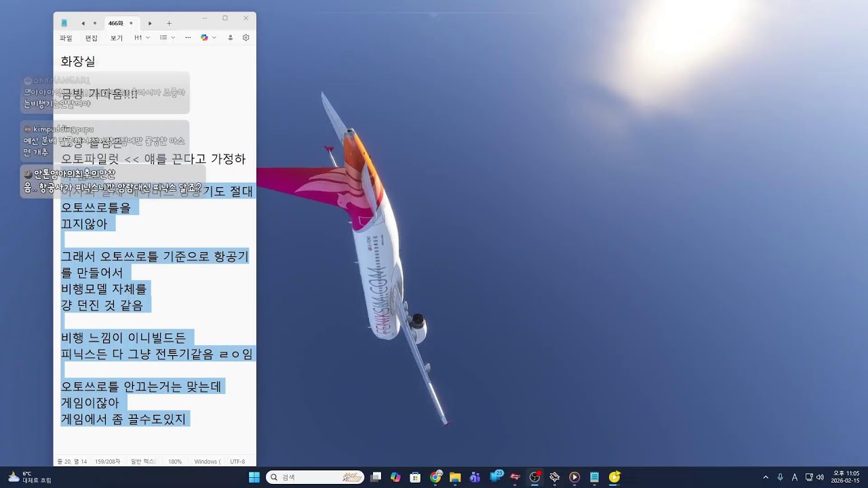The width and height of the screenshot is (868, 488).
Task: Switch to Notepad from the taskbar
Action: [x=594, y=477]
